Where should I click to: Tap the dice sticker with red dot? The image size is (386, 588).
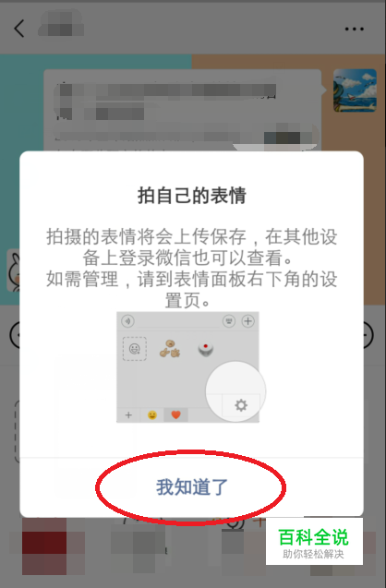(x=206, y=349)
